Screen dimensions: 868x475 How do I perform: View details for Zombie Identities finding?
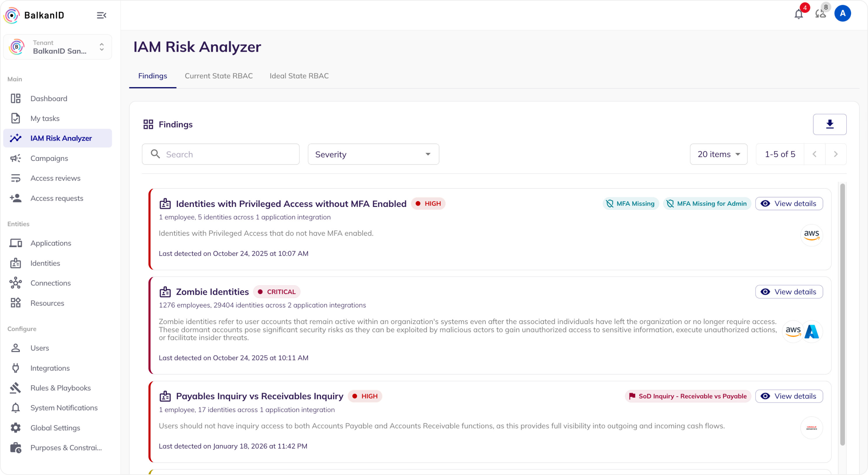tap(789, 292)
